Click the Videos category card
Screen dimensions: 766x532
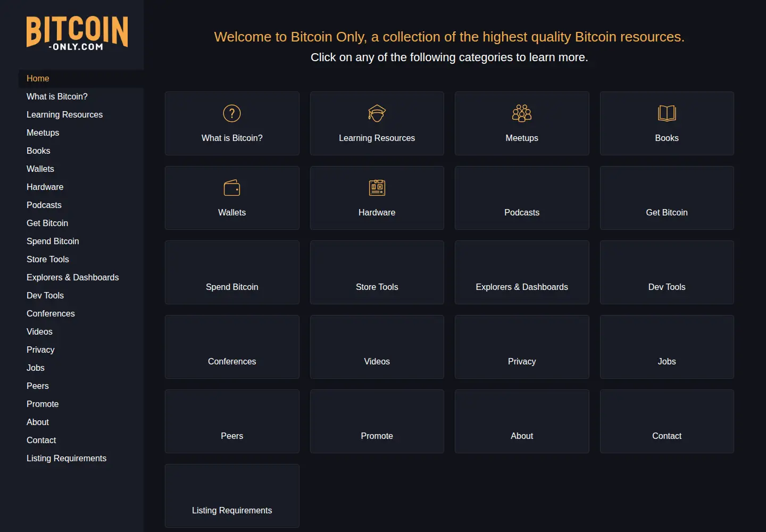377,347
